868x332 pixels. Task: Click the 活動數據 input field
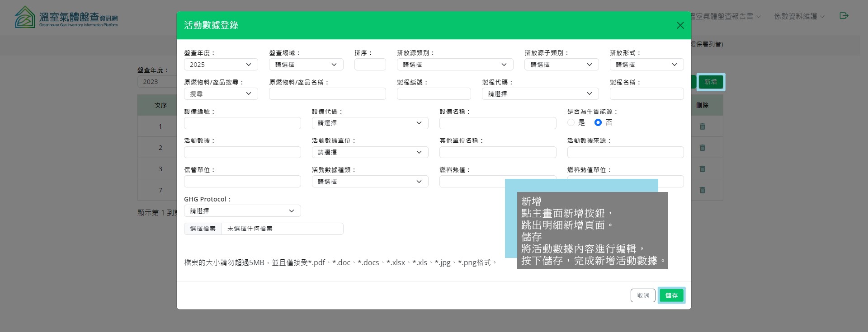pos(242,152)
